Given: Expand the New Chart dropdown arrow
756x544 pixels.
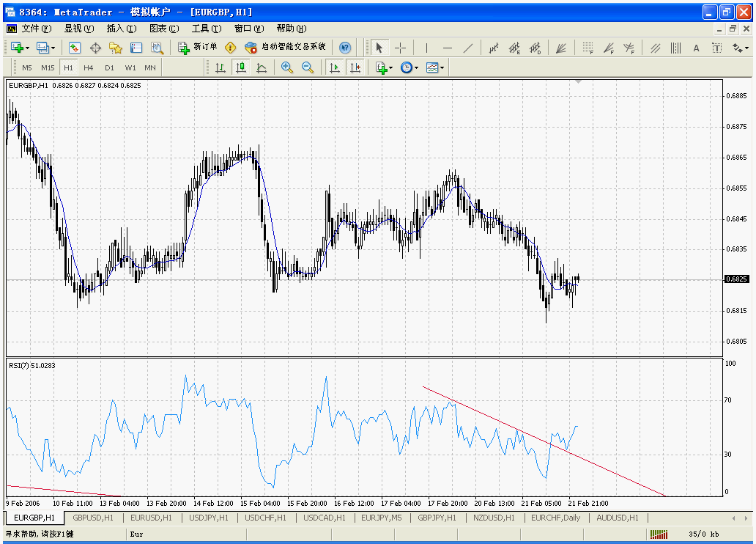Looking at the screenshot, I should tap(28, 48).
